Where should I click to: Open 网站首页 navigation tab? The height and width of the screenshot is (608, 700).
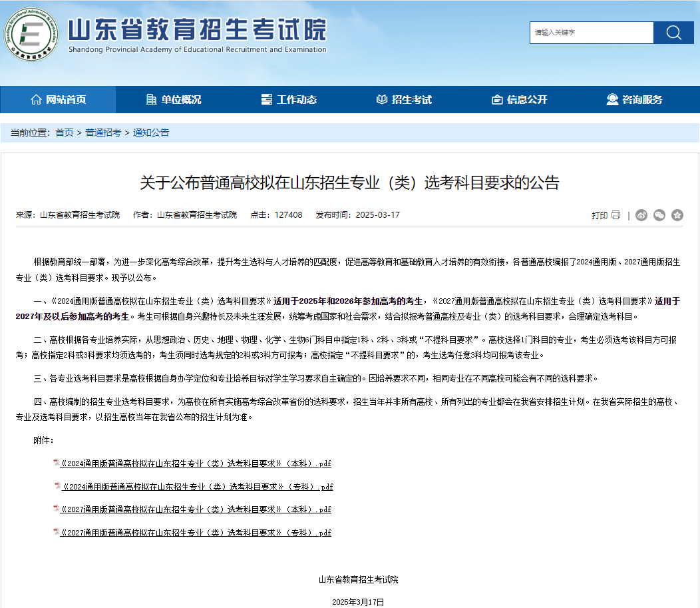point(59,100)
